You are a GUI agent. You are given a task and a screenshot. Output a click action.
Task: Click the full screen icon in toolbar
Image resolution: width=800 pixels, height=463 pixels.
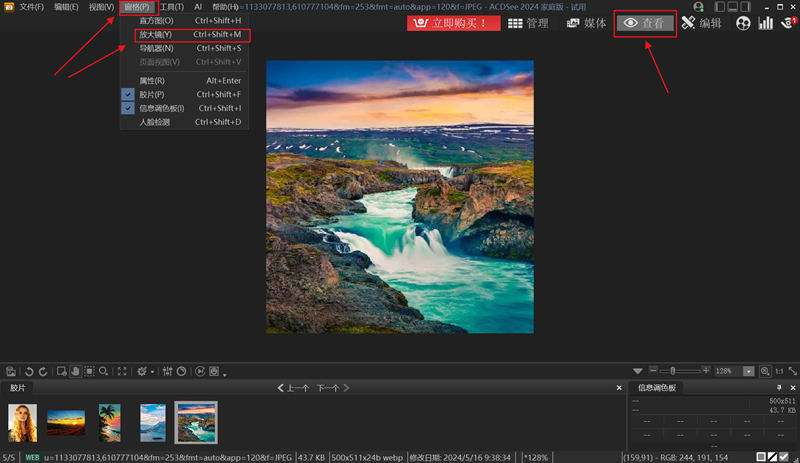pos(122,371)
